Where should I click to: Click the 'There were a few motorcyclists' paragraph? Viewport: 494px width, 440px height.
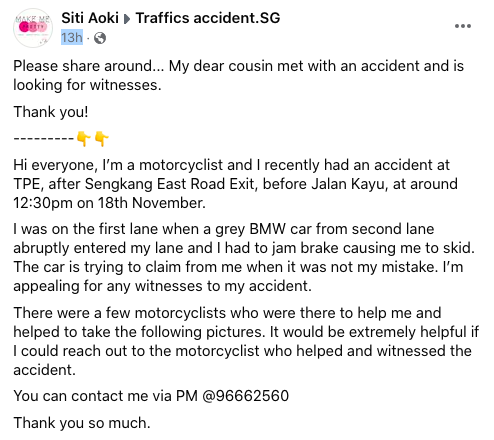246,341
